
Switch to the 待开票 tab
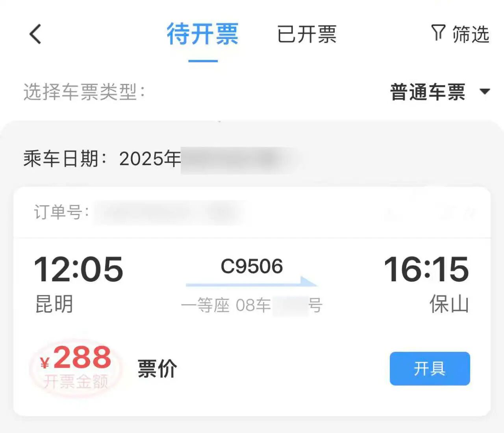(x=202, y=34)
